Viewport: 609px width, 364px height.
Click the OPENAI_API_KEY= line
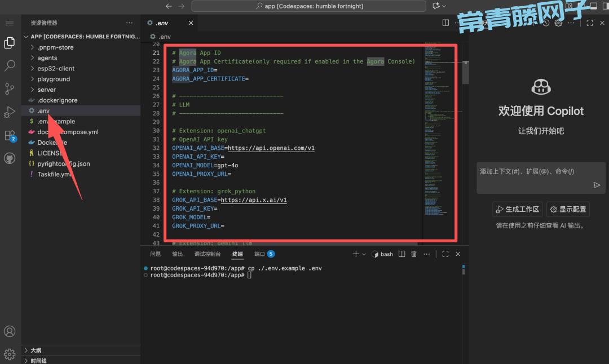(x=198, y=157)
